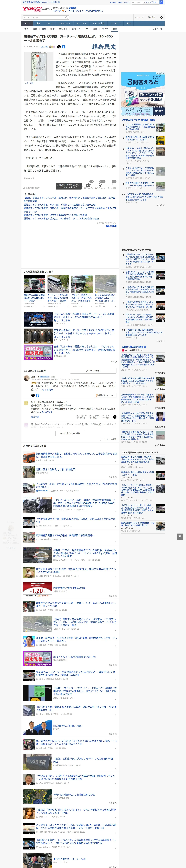Select the 速報 navigation tab

tap(38, 24)
